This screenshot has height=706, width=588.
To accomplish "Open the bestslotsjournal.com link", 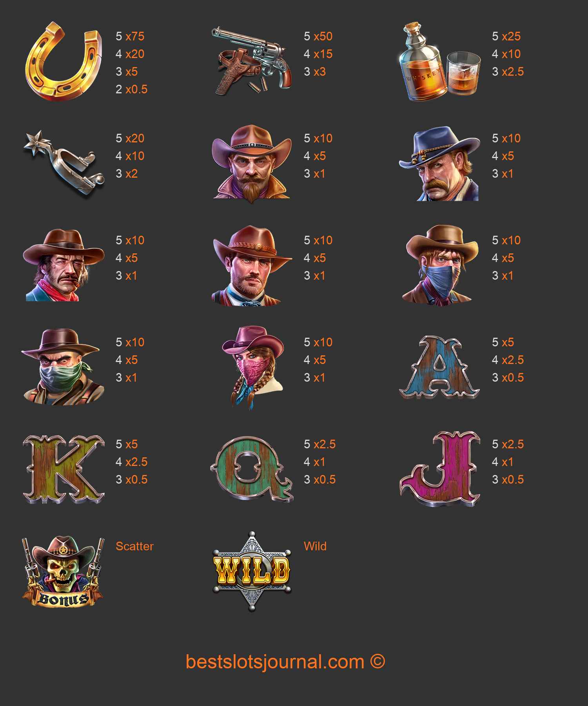I will tap(285, 662).
